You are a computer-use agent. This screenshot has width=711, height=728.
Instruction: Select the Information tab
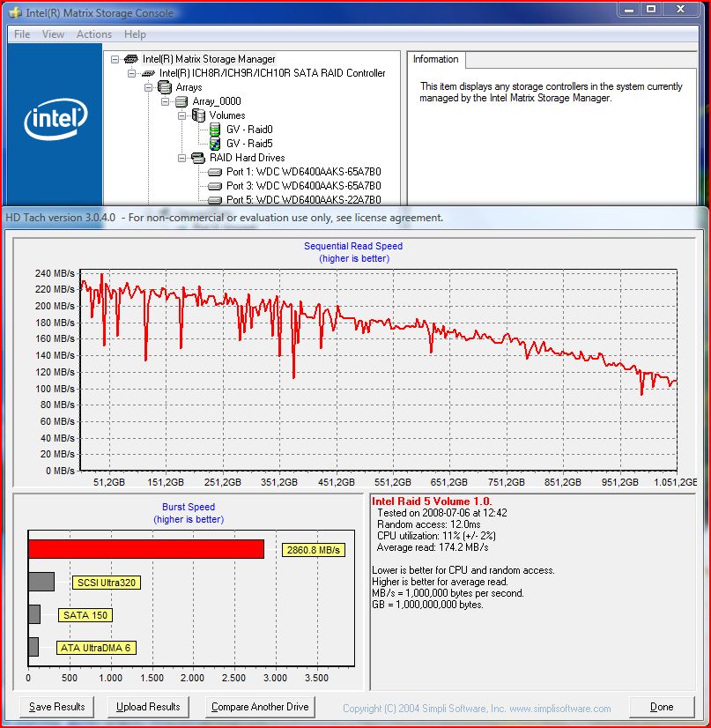pyautogui.click(x=436, y=59)
